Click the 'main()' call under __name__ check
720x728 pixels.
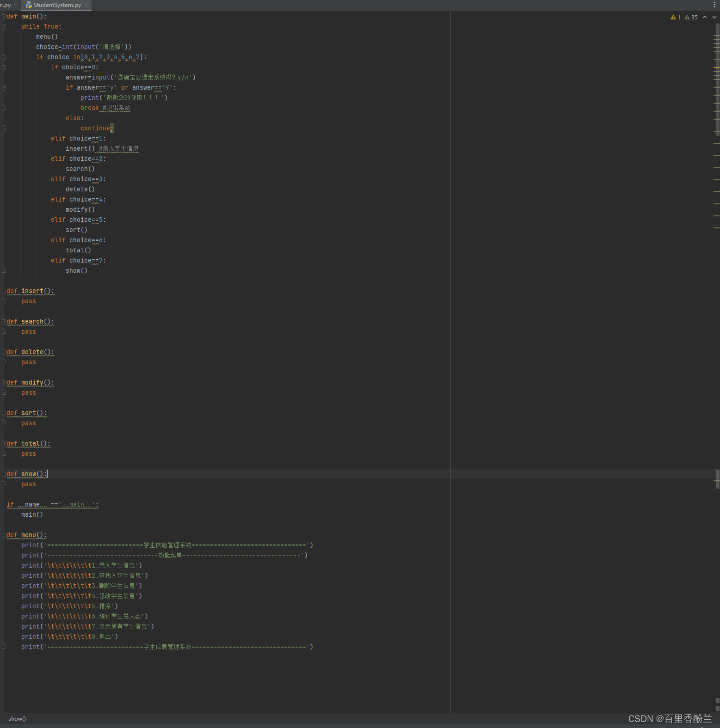pyautogui.click(x=32, y=514)
